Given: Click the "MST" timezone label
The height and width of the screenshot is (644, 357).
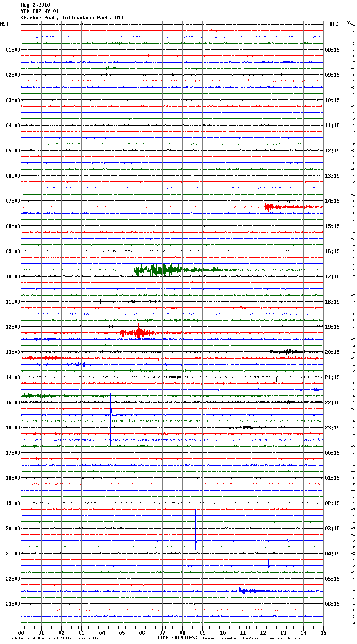Looking at the screenshot, I should point(4,24).
